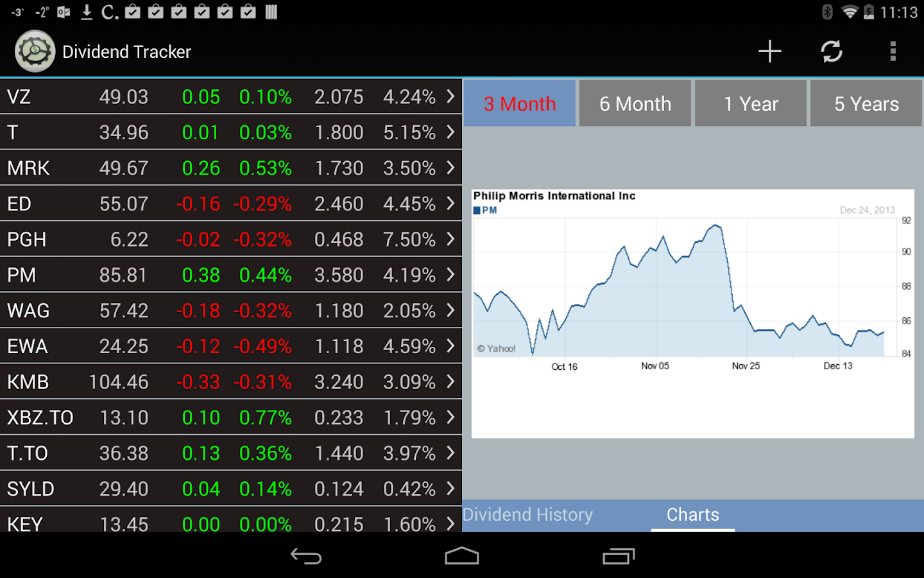
Task: Tap the Dividend Tracker title
Action: coord(126,51)
